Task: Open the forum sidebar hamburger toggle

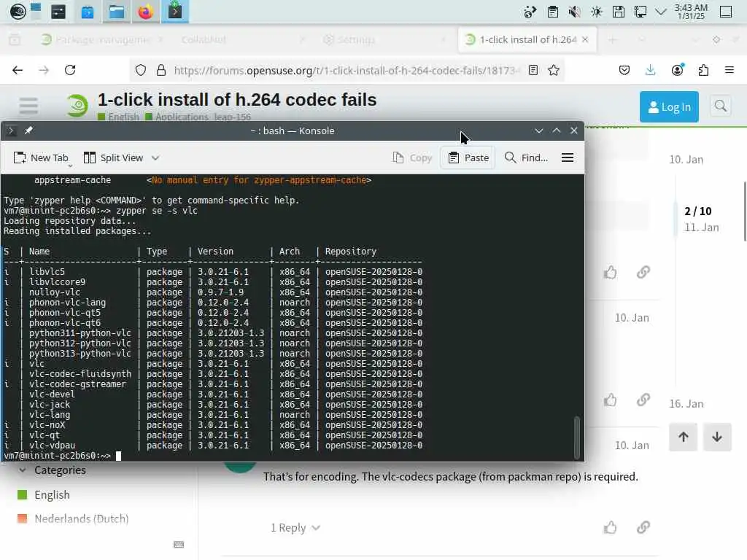Action: (28, 106)
